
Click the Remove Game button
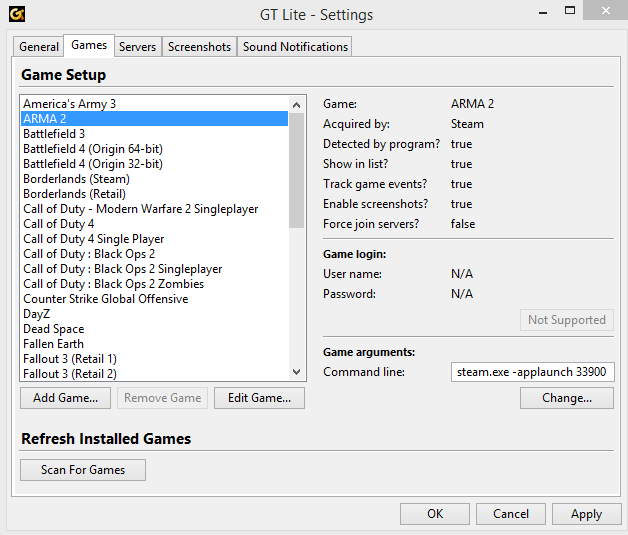[162, 398]
